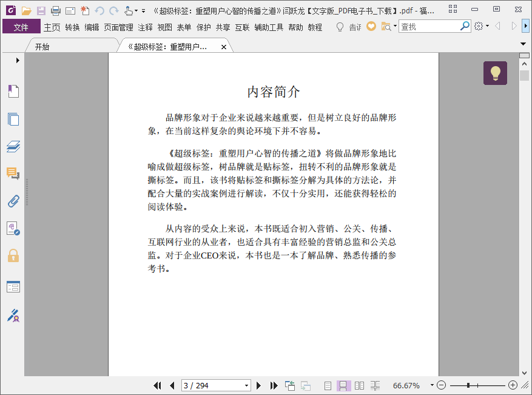
Task: Switch to the 开始 document tab
Action: pos(72,47)
